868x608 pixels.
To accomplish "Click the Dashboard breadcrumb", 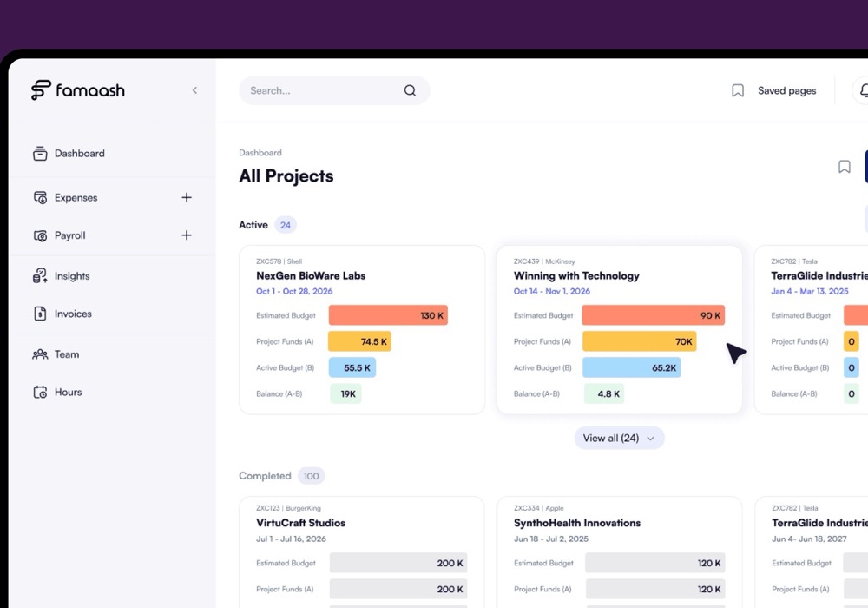I will tap(260, 152).
